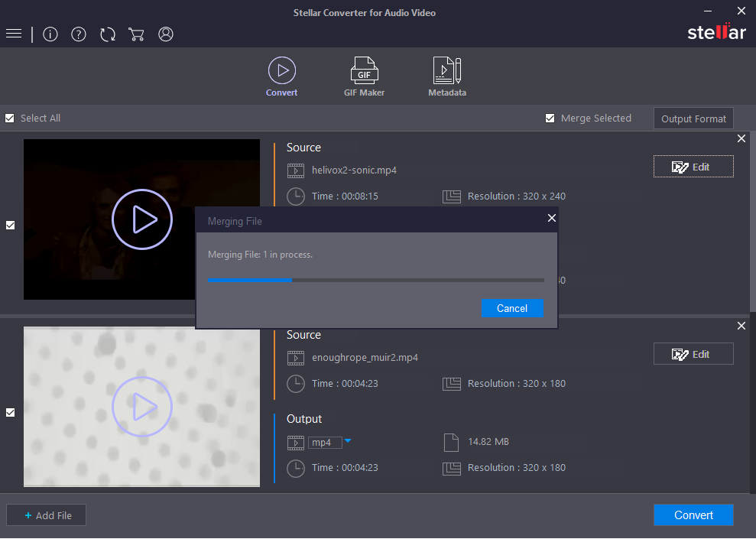The image size is (756, 539).
Task: Click the helivox2-sonic.mp4 file name
Action: coord(355,170)
